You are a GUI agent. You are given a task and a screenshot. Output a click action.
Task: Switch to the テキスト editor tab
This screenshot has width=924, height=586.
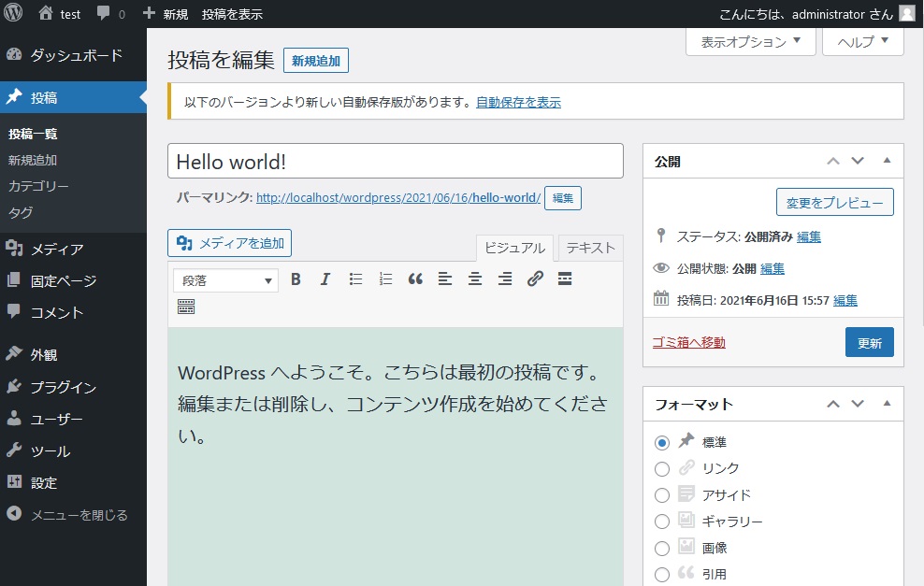click(590, 248)
